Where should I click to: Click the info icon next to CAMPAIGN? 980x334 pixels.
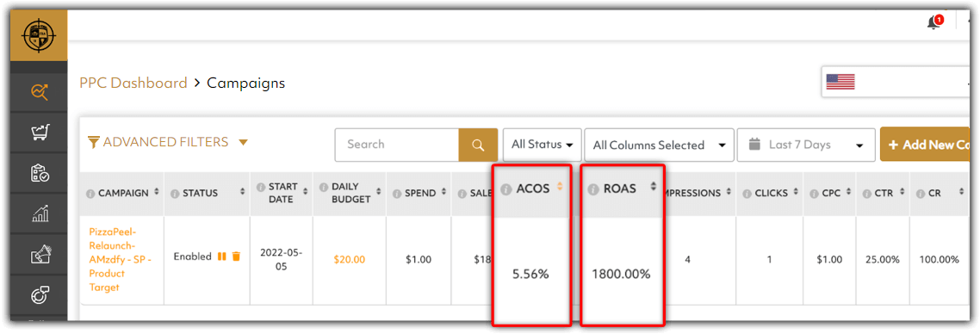pyautogui.click(x=90, y=194)
